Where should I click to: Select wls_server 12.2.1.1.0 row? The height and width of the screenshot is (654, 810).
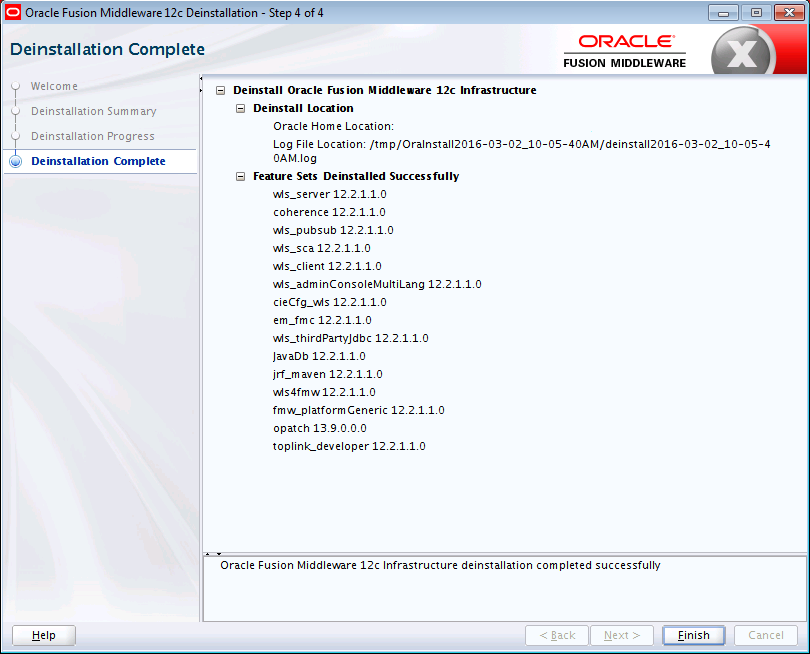pos(330,195)
